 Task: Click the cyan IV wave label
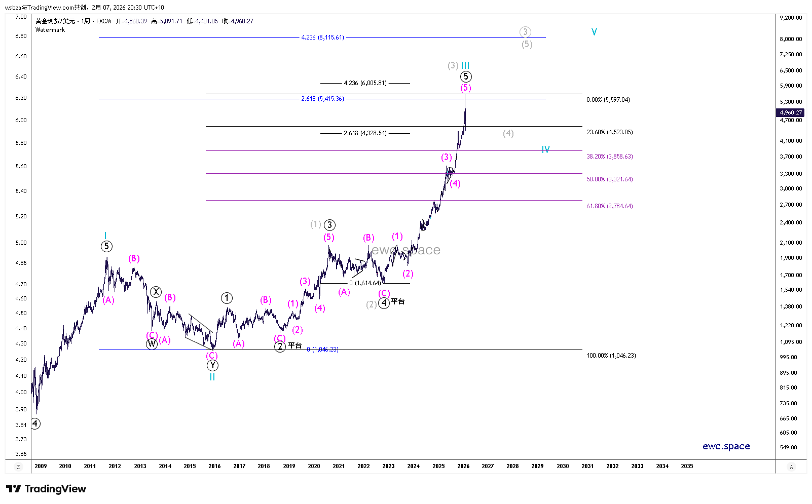pos(545,149)
